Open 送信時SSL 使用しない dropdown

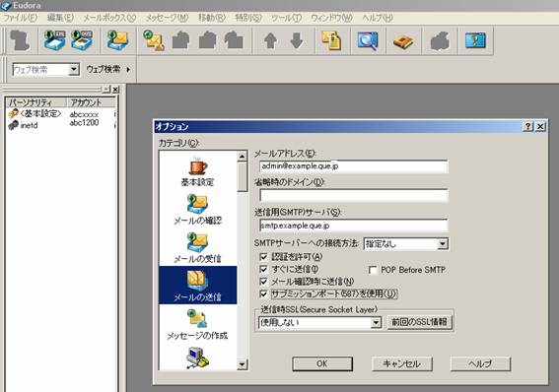coord(376,323)
